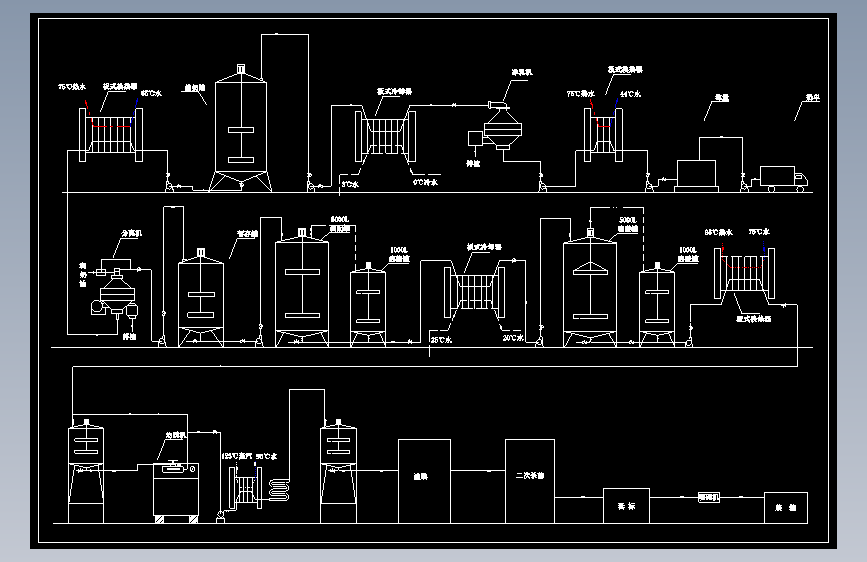Select the coil tube next to the 50℃水 exchanger
The width and height of the screenshot is (867, 562).
[279, 490]
